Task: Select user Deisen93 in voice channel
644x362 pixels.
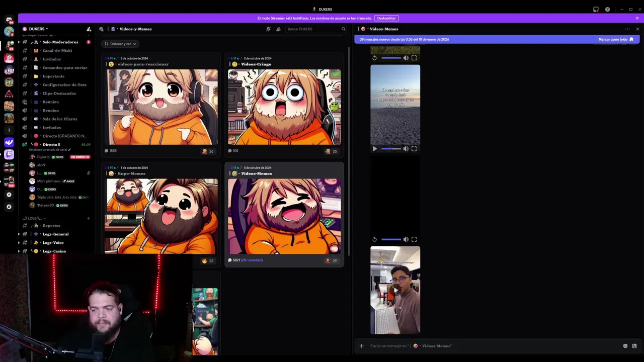Action: click(x=49, y=205)
